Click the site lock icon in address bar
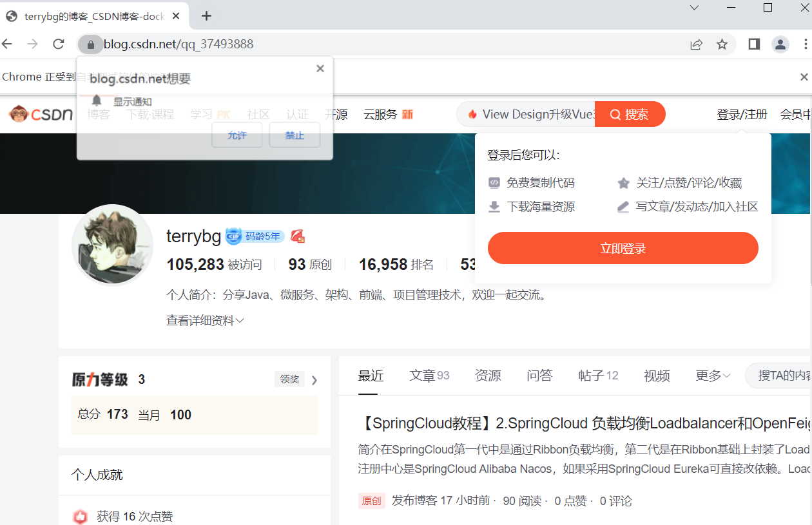 90,44
